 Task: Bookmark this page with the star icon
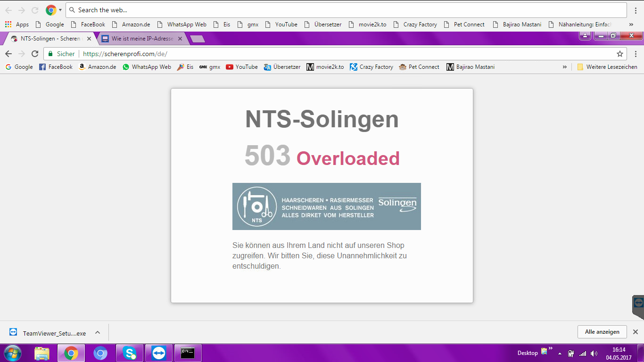coord(620,54)
